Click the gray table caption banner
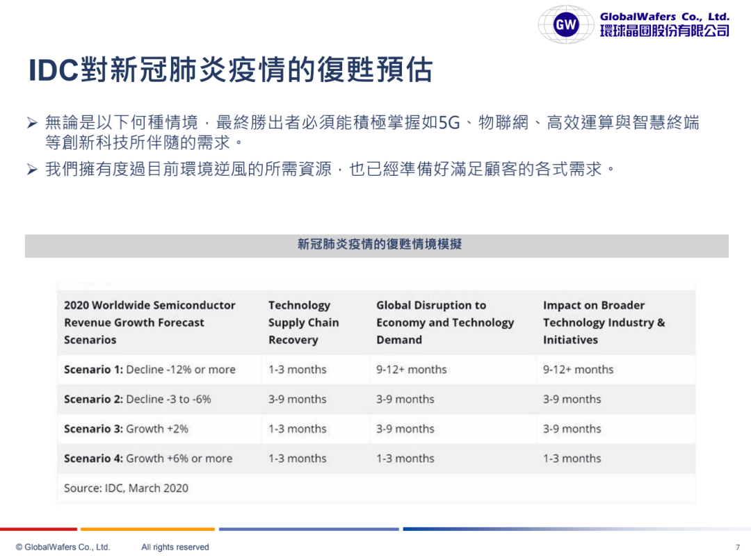This screenshot has height=560, width=751. pyautogui.click(x=376, y=245)
